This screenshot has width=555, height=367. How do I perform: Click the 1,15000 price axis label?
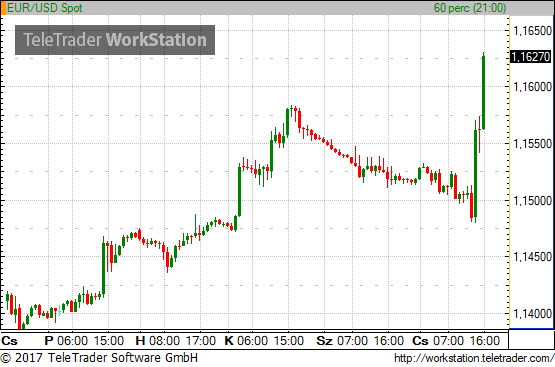532,201
